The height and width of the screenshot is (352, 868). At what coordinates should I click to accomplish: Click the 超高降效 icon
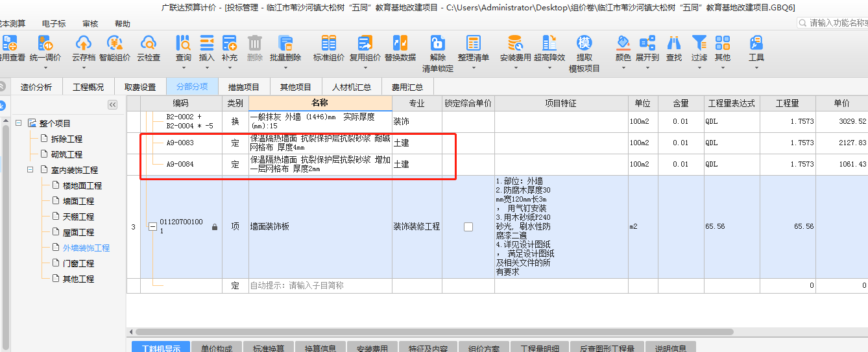point(549,43)
